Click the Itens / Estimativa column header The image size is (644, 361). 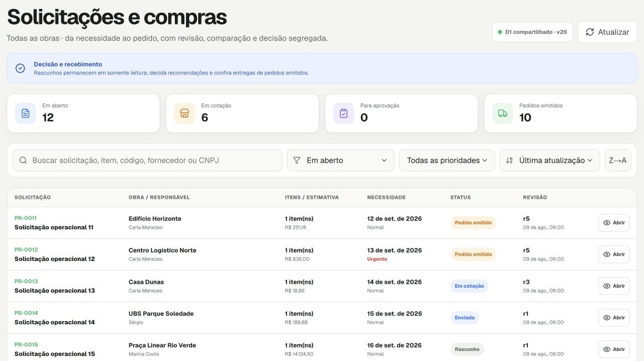point(312,198)
